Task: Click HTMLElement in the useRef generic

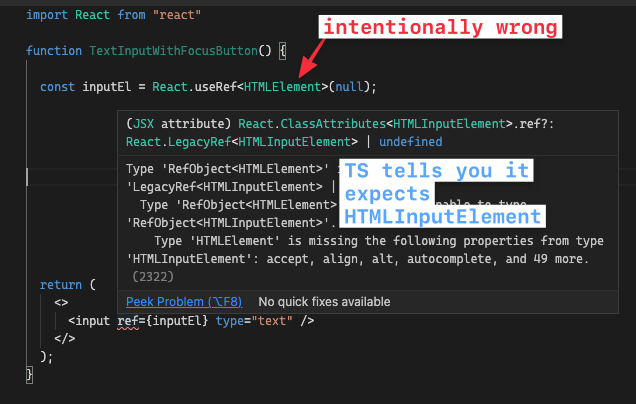Action: point(283,87)
